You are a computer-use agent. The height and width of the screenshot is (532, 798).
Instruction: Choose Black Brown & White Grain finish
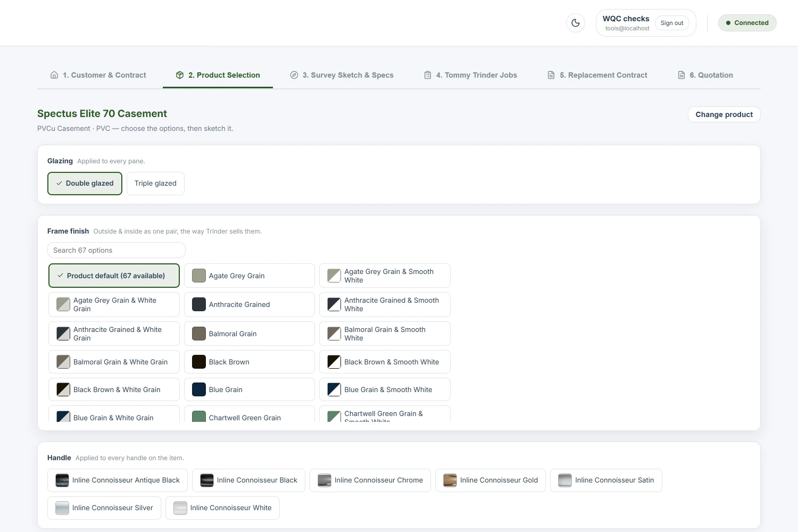pyautogui.click(x=114, y=389)
